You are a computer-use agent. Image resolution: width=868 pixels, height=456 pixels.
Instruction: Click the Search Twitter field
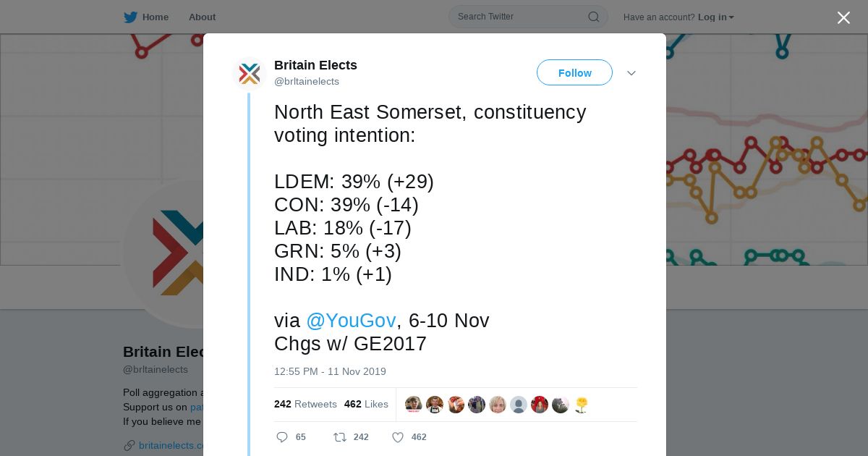tap(517, 17)
